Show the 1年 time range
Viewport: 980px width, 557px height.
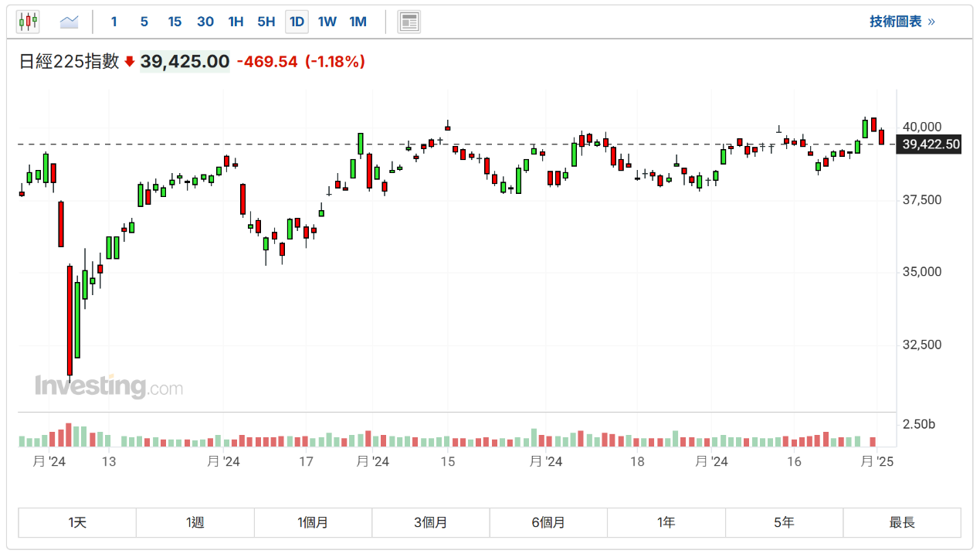point(666,522)
